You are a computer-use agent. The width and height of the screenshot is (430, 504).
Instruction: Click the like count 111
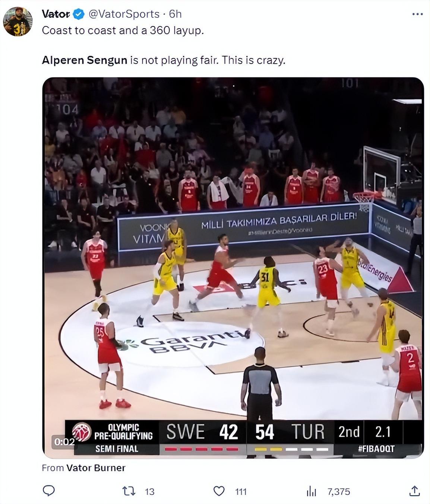coord(241,492)
